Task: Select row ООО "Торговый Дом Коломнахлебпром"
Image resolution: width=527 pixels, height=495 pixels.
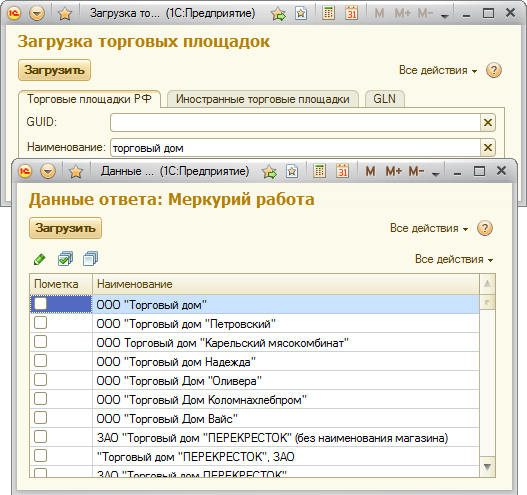Action: (254, 400)
